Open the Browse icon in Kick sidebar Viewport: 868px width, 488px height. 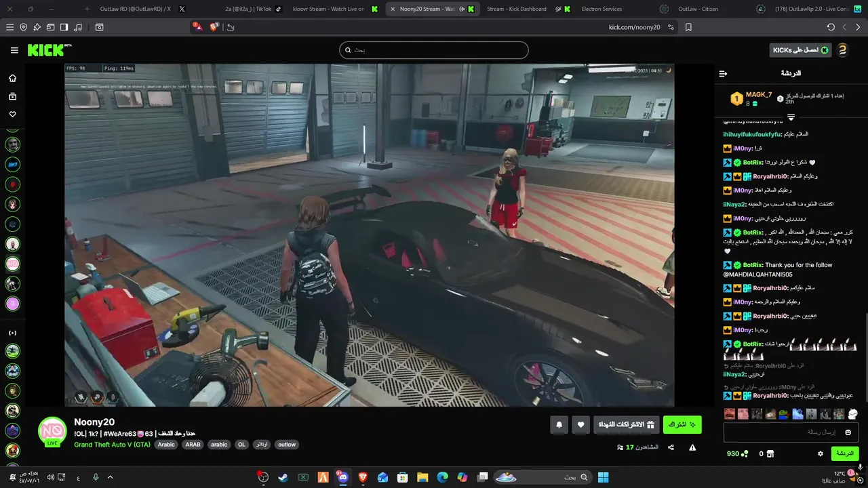pyautogui.click(x=12, y=96)
